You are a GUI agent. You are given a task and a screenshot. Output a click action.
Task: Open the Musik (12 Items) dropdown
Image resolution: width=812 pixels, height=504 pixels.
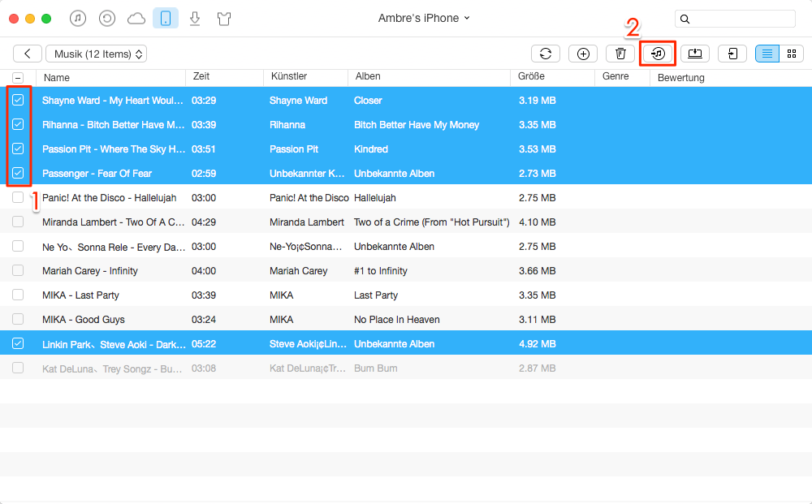(x=97, y=54)
